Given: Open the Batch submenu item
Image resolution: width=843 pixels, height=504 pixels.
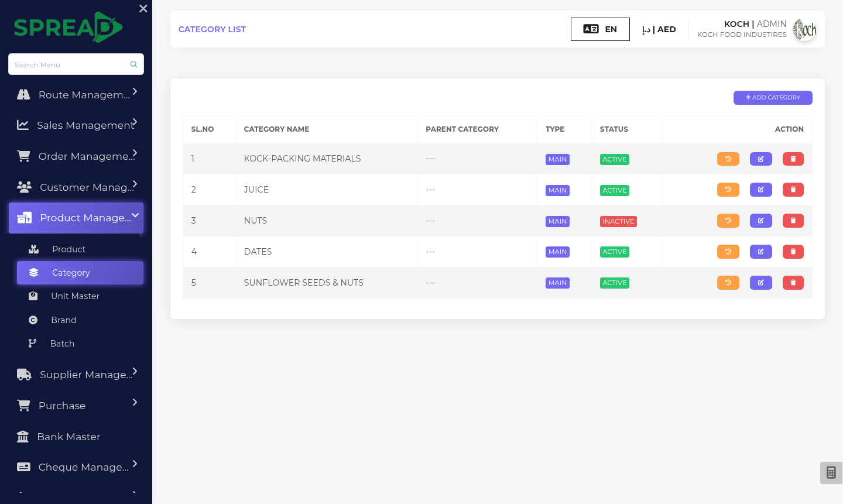Looking at the screenshot, I should pyautogui.click(x=80, y=344).
